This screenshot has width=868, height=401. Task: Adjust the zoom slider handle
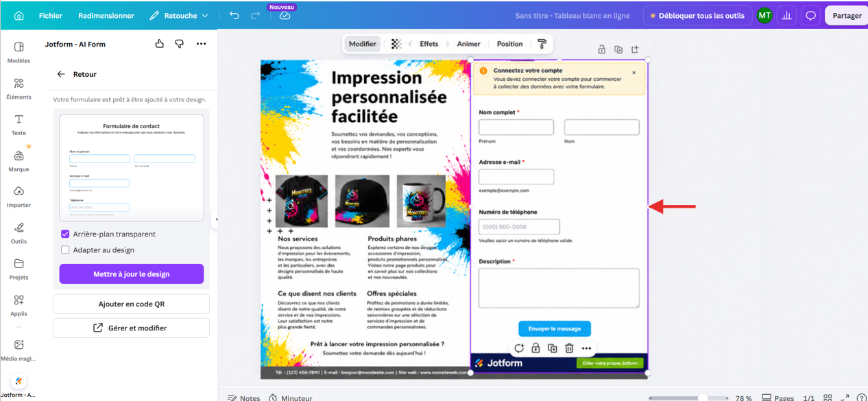(x=703, y=398)
